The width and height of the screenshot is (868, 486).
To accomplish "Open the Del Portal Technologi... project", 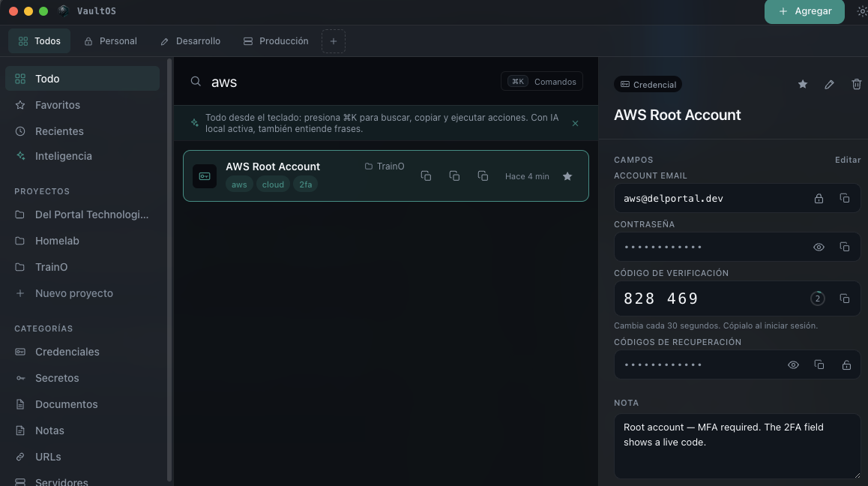I will pos(82,214).
